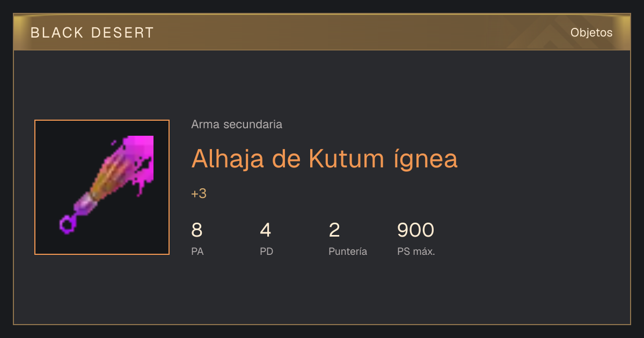Select the Puntería stat label

(x=348, y=251)
